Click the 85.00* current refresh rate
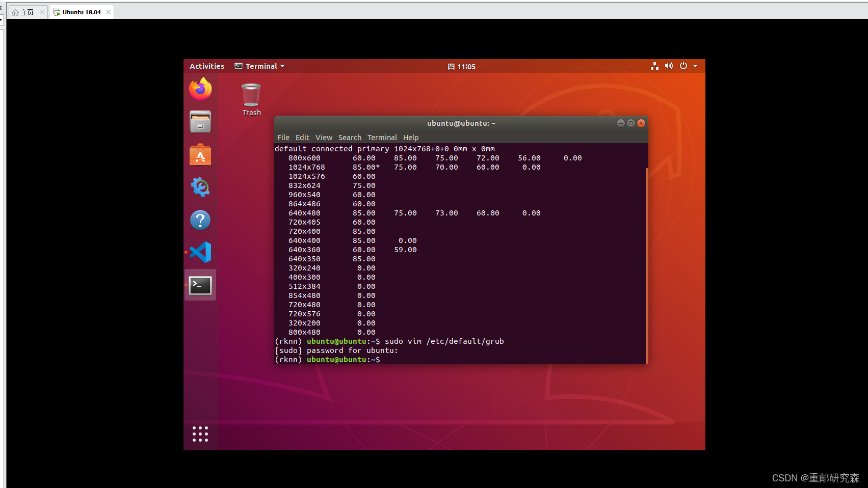The height and width of the screenshot is (488, 868). 366,167
